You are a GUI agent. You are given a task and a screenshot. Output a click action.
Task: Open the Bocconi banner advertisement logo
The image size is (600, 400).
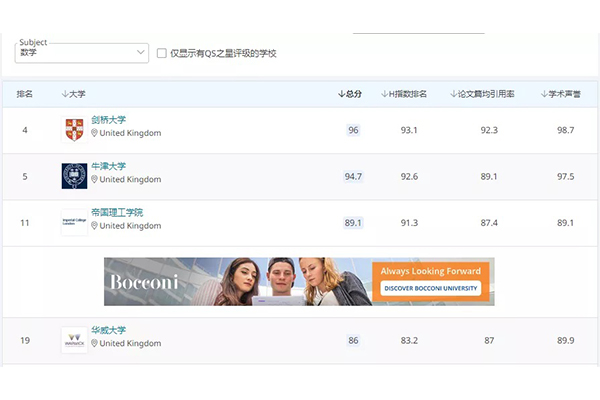pyautogui.click(x=144, y=282)
